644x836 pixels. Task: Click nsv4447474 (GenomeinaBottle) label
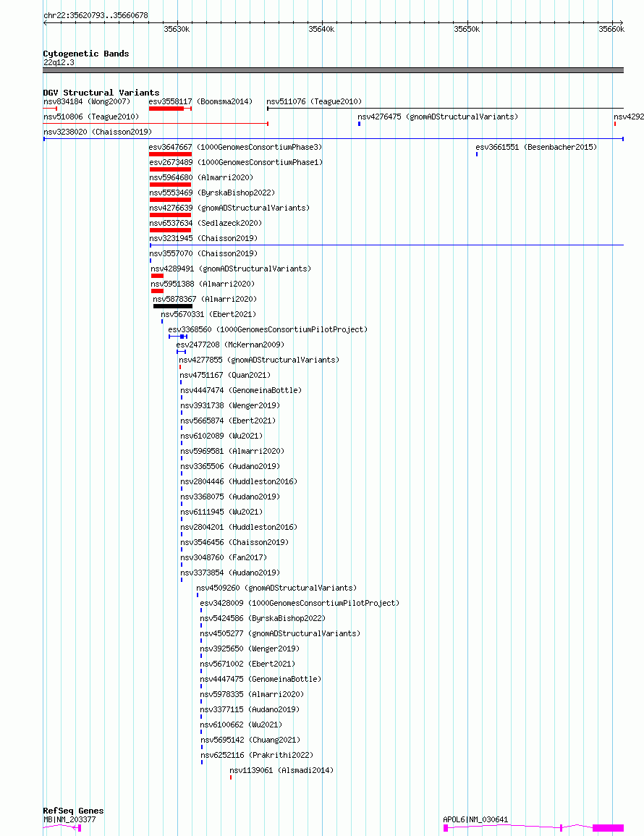241,390
